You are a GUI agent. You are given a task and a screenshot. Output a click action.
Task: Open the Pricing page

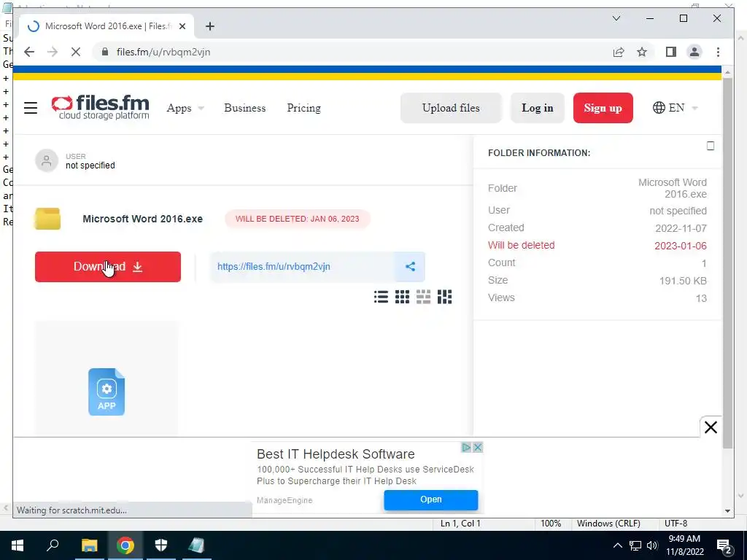click(x=304, y=108)
